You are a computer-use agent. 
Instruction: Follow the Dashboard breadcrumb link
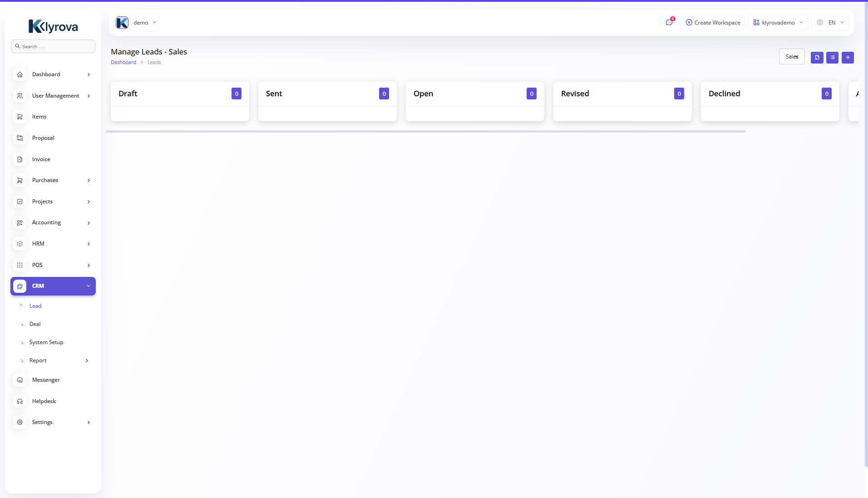click(x=123, y=63)
